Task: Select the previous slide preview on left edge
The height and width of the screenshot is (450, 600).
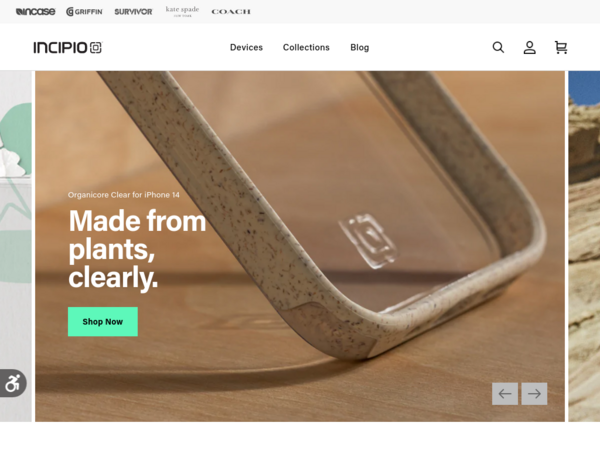Action: [16, 246]
